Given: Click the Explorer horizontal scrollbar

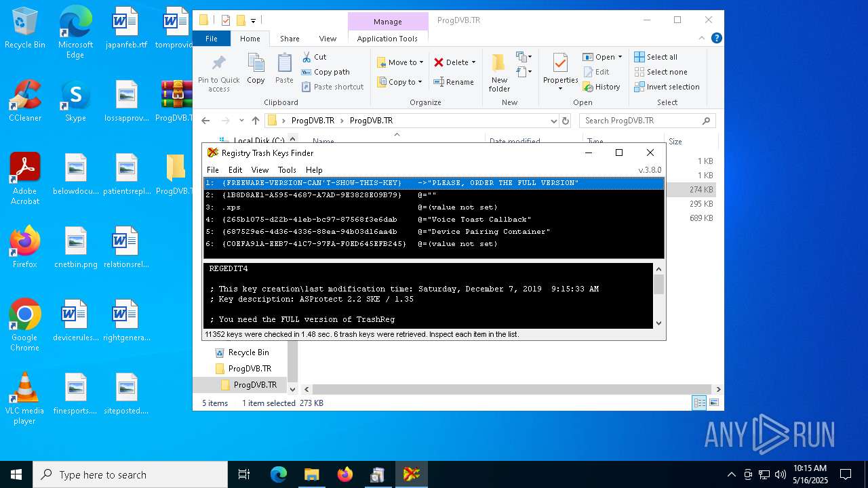Looking at the screenshot, I should click(x=512, y=390).
